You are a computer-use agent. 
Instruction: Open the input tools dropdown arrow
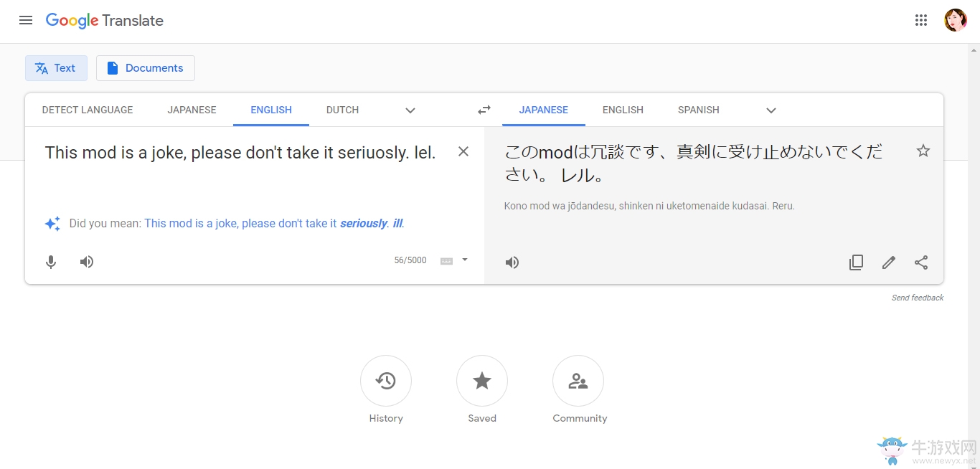(465, 260)
